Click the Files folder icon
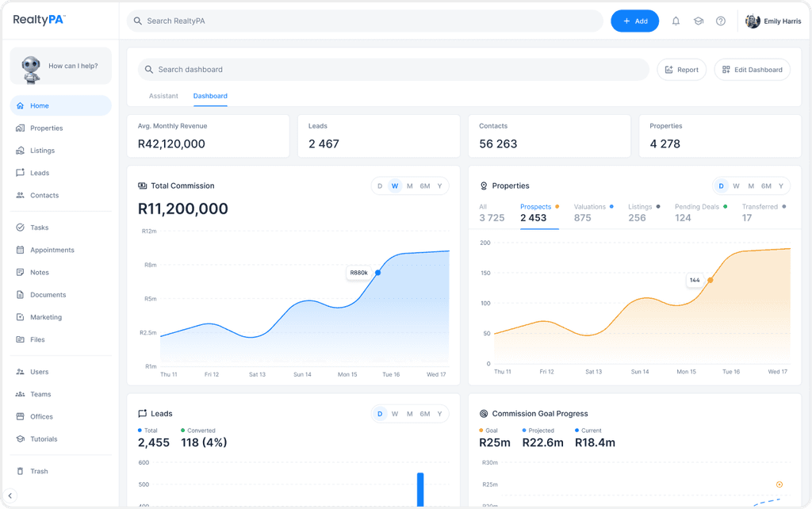The image size is (812, 509). [20, 339]
